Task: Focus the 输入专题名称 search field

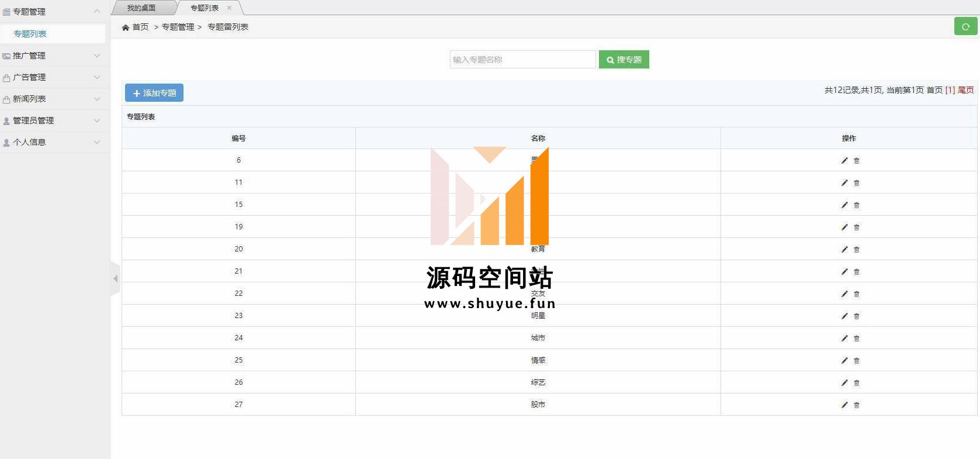Action: point(522,60)
